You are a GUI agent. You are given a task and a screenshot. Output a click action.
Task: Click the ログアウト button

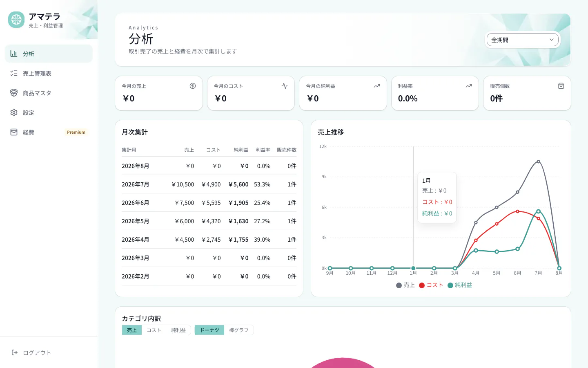(49, 352)
